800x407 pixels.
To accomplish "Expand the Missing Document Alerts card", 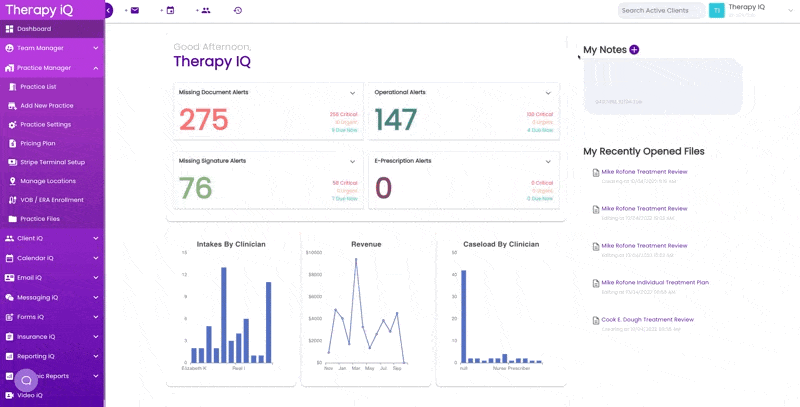I will (353, 93).
